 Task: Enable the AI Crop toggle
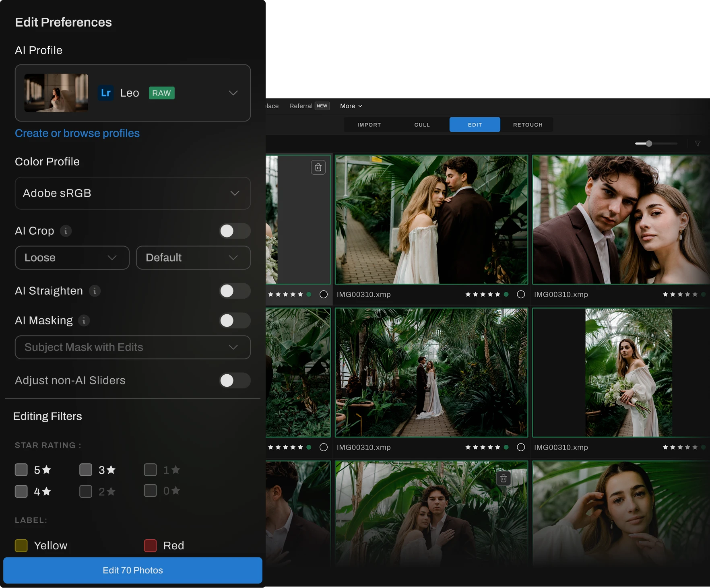tap(234, 231)
